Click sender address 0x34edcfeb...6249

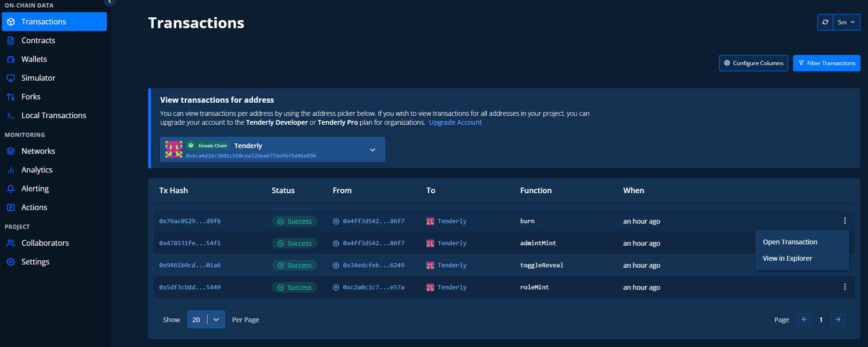coord(374,265)
